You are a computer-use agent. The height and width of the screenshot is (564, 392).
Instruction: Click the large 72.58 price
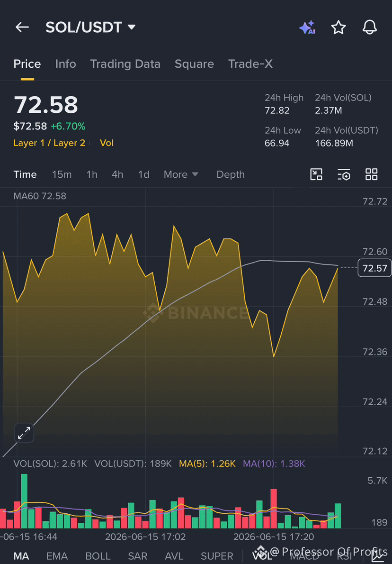(45, 105)
